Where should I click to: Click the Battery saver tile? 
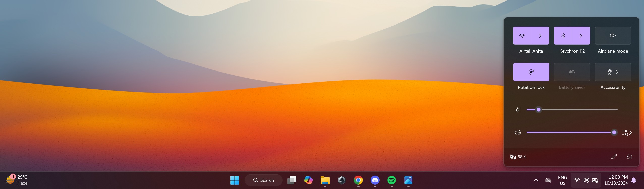point(572,72)
